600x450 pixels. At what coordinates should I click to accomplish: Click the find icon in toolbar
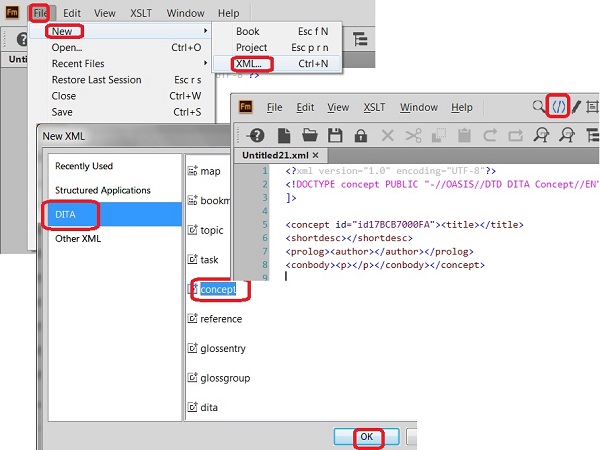coord(541,135)
